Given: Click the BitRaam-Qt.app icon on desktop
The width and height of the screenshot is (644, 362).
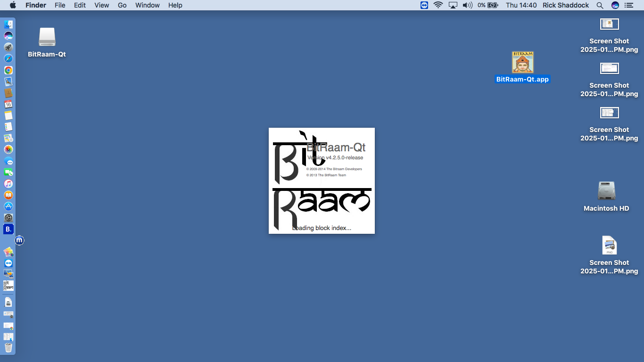Looking at the screenshot, I should (x=522, y=63).
